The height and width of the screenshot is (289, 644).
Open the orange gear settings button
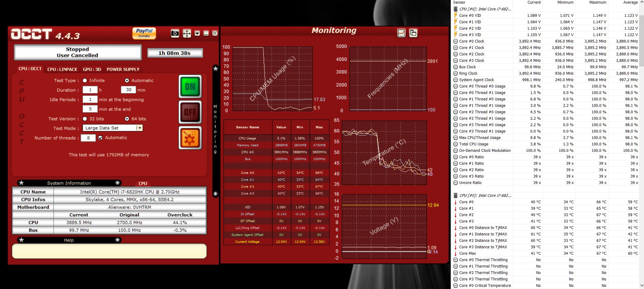pyautogui.click(x=190, y=138)
